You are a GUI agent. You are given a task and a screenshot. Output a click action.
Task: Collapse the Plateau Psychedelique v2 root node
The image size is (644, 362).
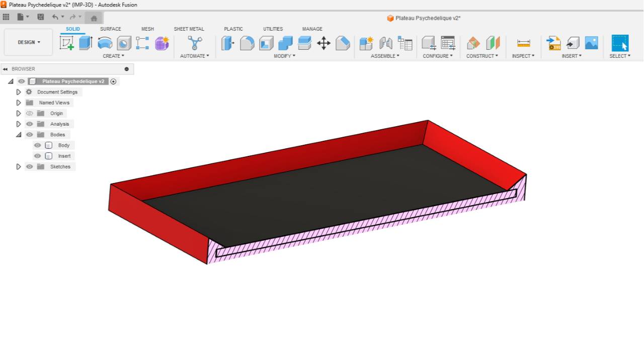11,81
